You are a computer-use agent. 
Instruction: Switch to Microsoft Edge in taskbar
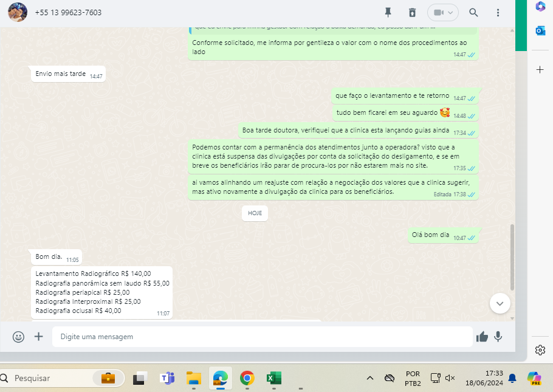point(221,378)
